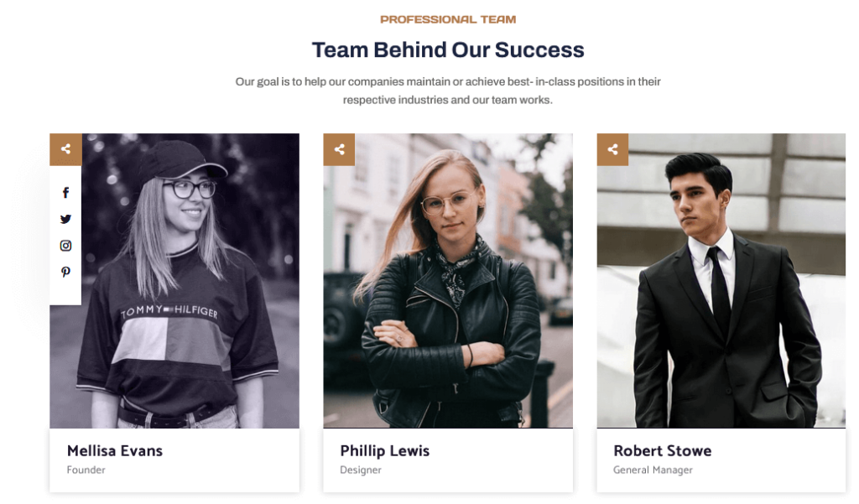Click share icon on Robert Stowe card
This screenshot has height=504, width=859.
(612, 149)
